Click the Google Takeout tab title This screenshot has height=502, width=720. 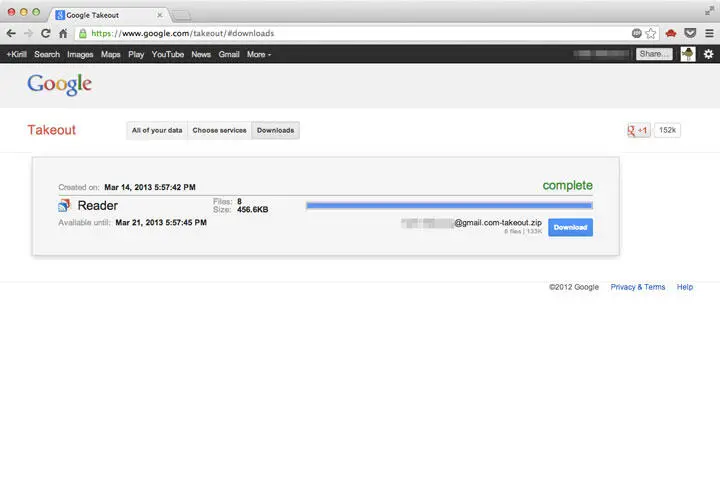(92, 15)
